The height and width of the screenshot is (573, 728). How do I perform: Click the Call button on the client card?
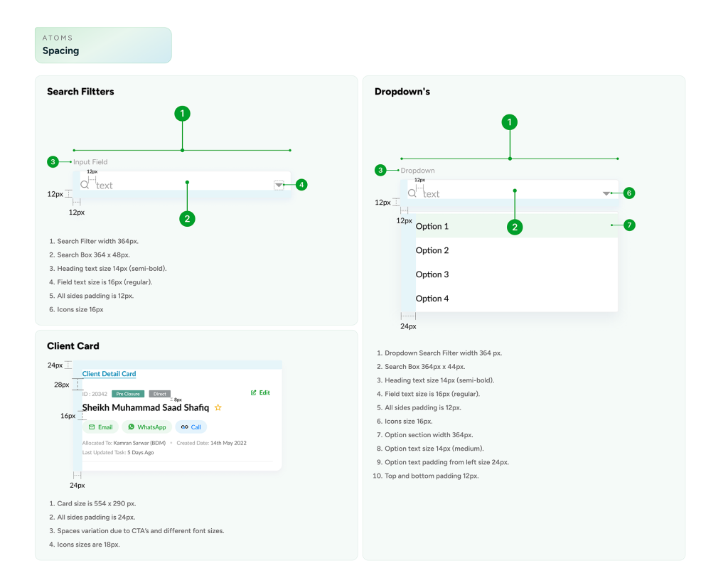click(x=191, y=427)
